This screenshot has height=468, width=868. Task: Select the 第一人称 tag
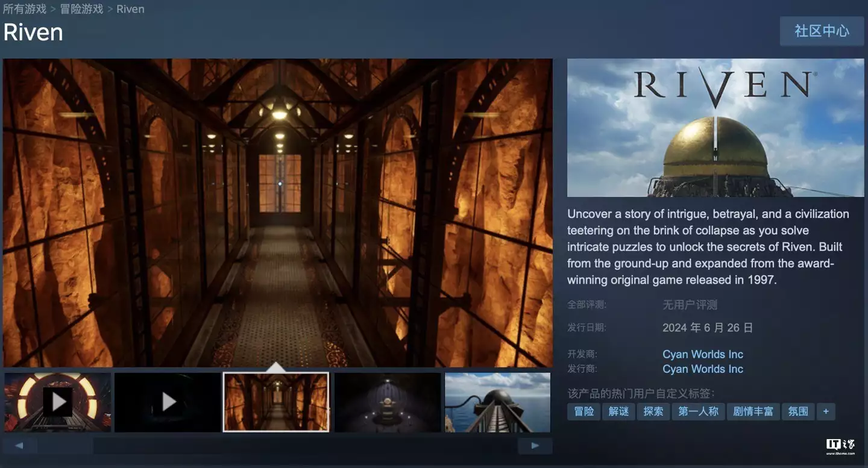tap(698, 411)
